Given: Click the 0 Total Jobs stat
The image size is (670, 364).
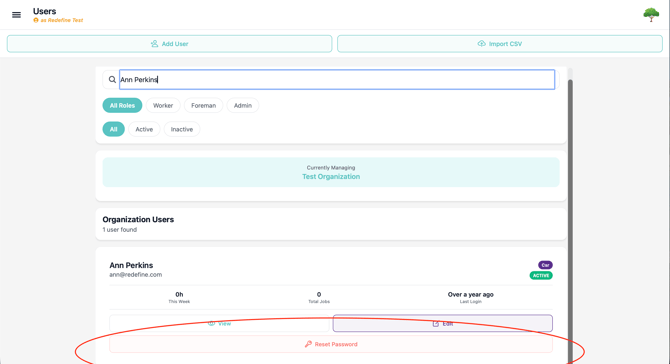Looking at the screenshot, I should [319, 297].
